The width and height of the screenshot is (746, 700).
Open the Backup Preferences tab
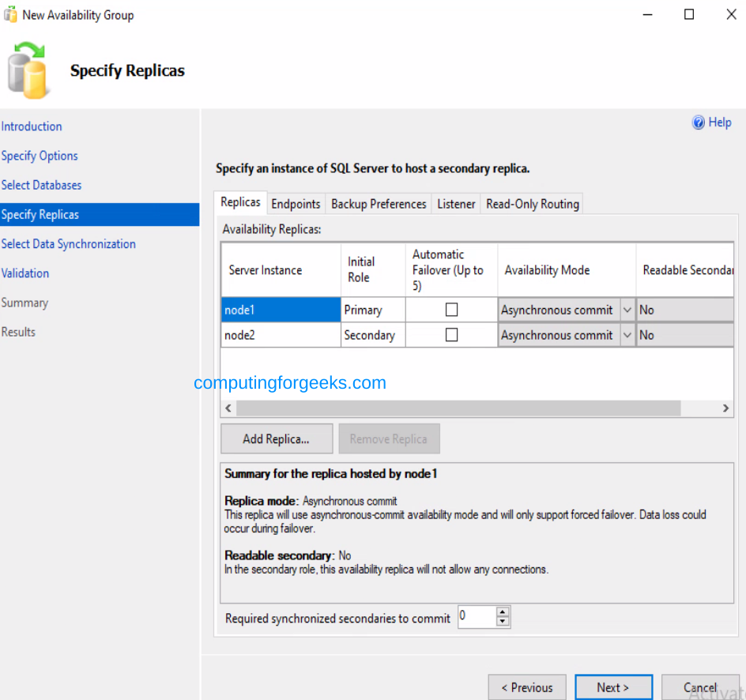point(378,203)
